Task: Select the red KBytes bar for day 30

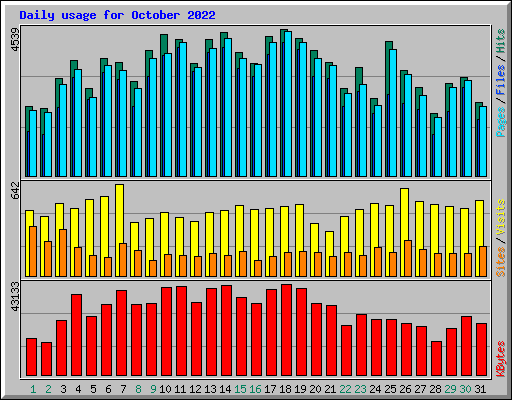Action: (466, 346)
